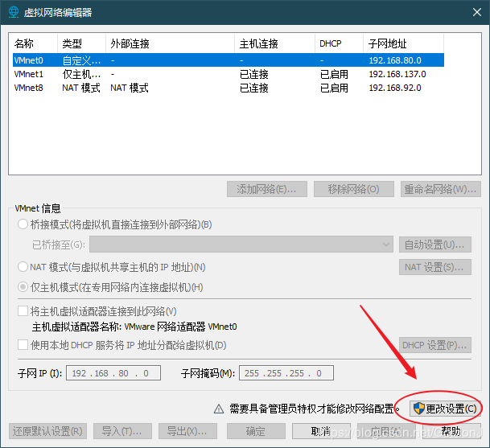The width and height of the screenshot is (490, 448).
Task: Click the DHCP column header
Action: point(339,43)
